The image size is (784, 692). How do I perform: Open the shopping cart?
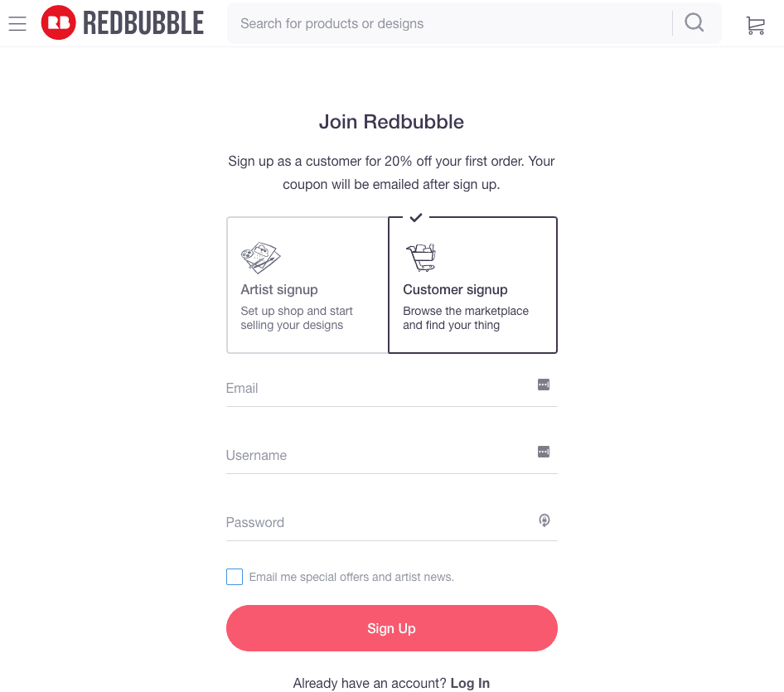click(755, 25)
